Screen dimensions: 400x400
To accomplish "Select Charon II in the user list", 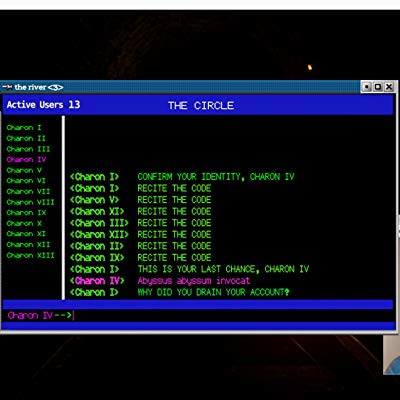I will pyautogui.click(x=26, y=138).
